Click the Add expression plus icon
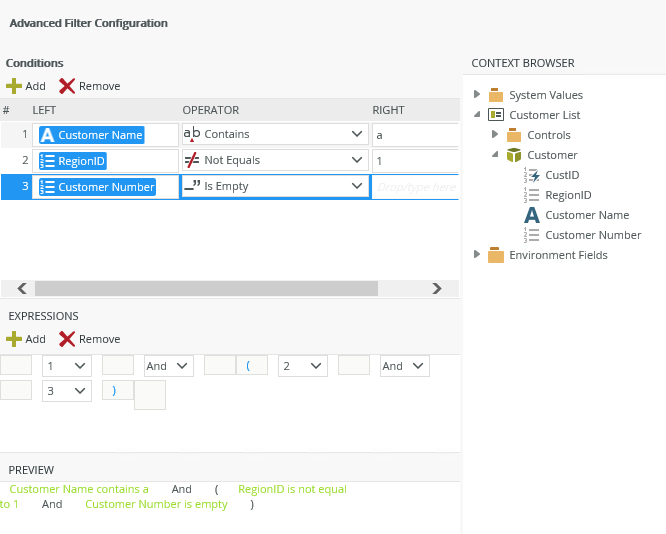 pyautogui.click(x=14, y=339)
